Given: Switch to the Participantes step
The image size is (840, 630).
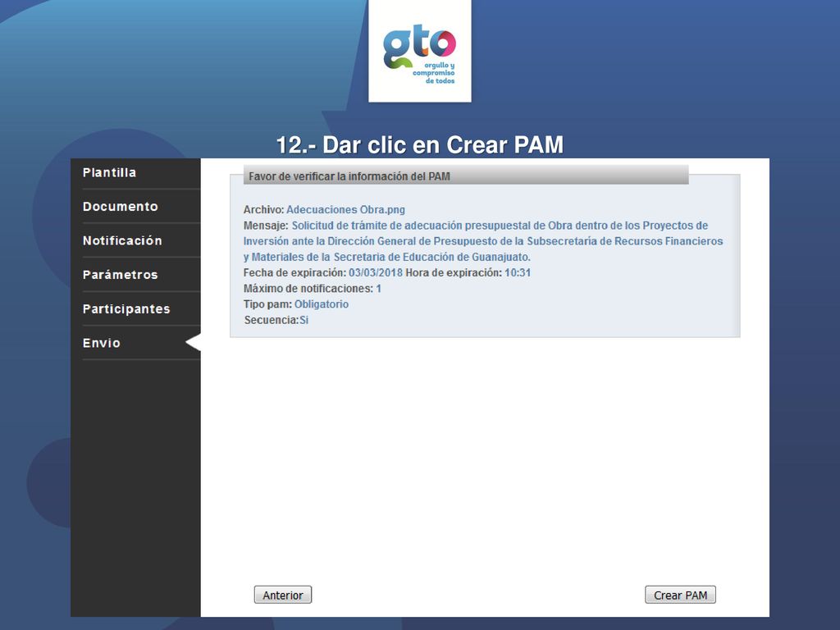Looking at the screenshot, I should click(126, 309).
